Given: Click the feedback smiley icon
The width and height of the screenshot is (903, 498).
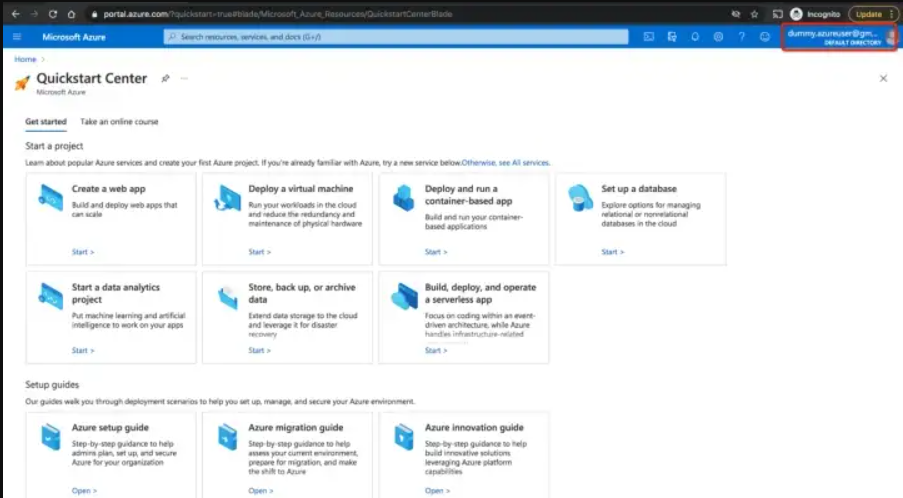Looking at the screenshot, I should click(765, 37).
